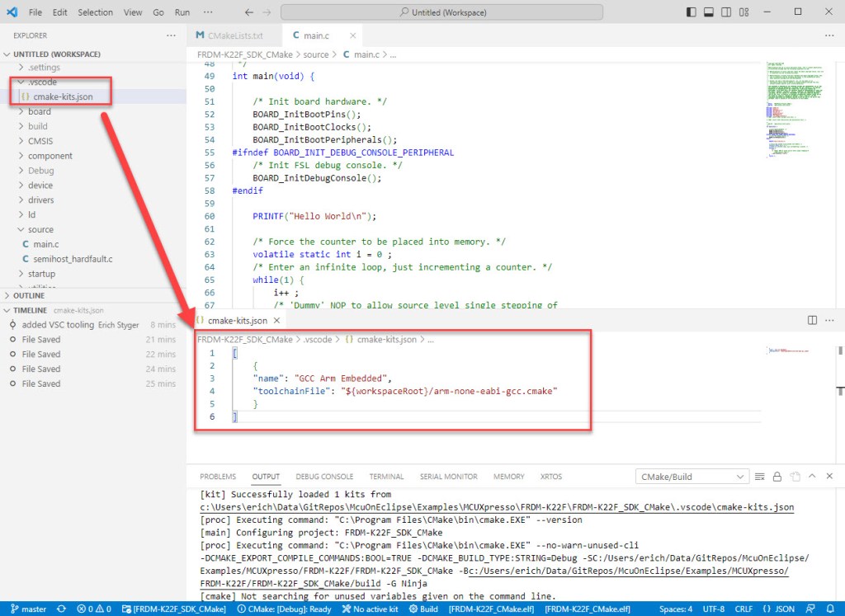This screenshot has height=616, width=845.
Task: Click the main.c editor minimap
Action: (x=790, y=107)
